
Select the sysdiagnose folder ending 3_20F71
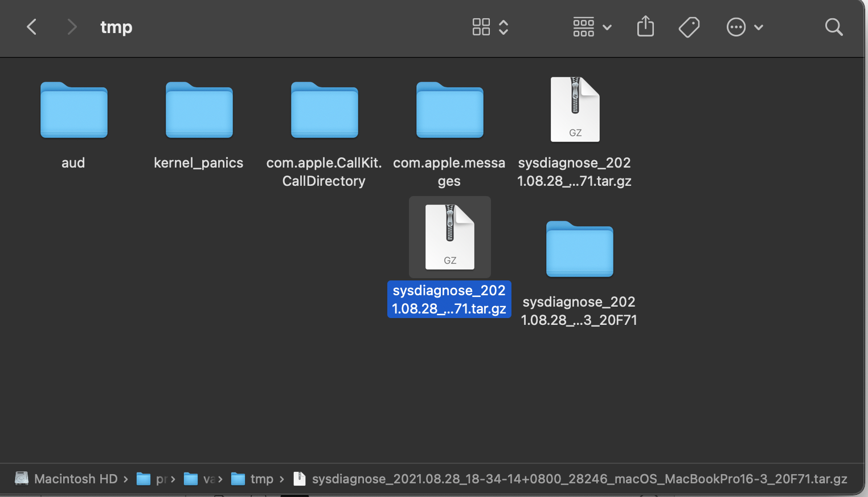click(580, 249)
